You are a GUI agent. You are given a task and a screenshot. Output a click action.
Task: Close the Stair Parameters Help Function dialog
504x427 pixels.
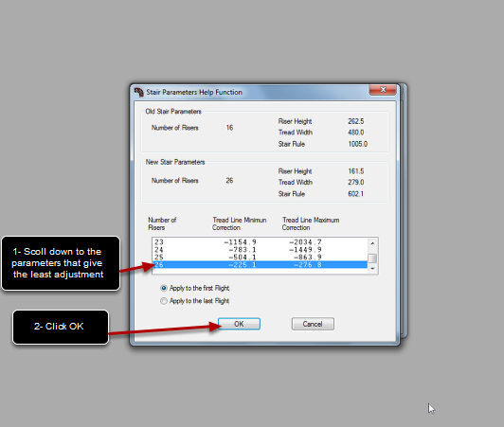pos(383,90)
